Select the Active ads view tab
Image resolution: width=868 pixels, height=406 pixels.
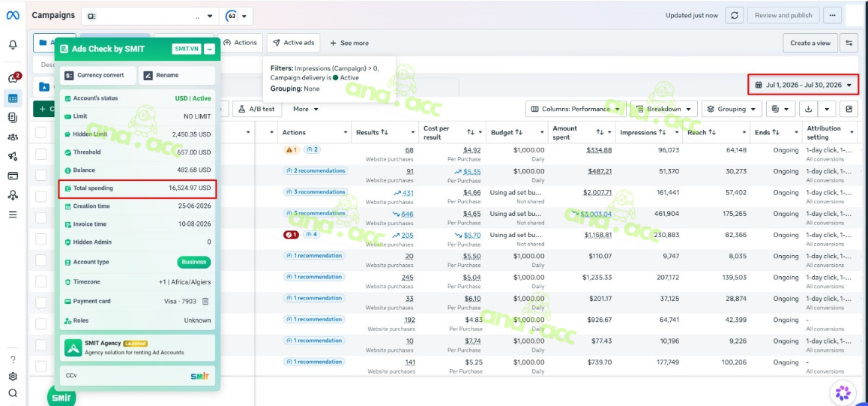pos(293,43)
